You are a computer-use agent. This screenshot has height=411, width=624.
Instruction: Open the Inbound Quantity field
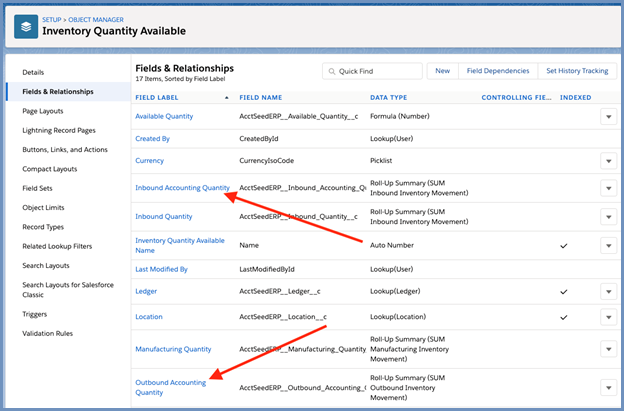[x=164, y=217]
